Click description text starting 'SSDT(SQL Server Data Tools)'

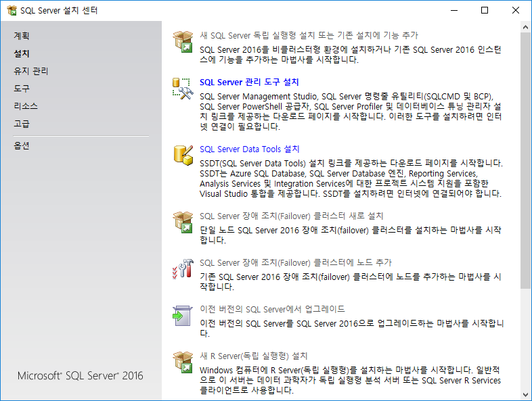(351, 179)
